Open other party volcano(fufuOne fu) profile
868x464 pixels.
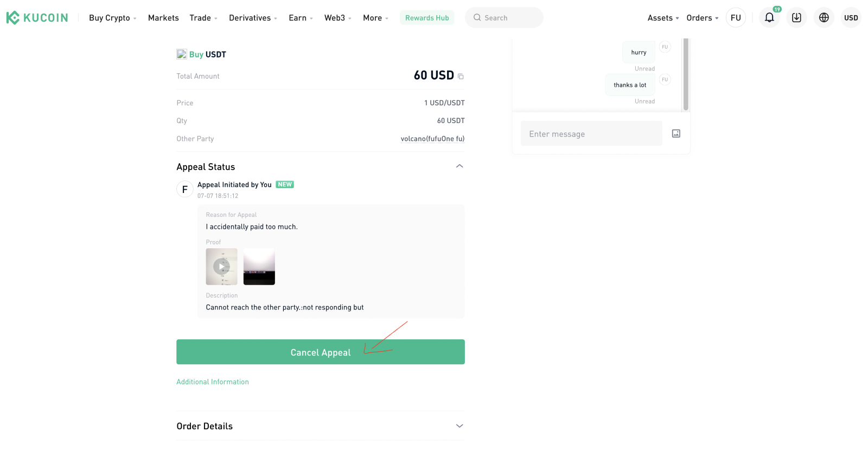[x=432, y=139]
